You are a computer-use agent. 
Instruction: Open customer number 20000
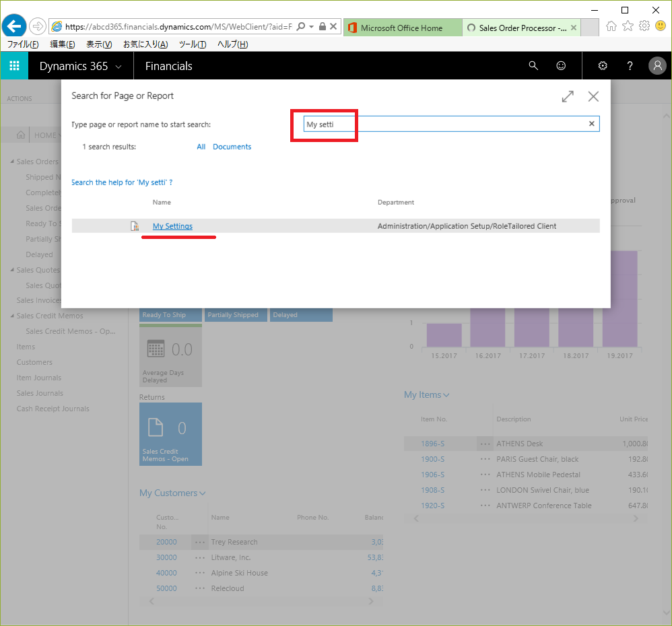tap(166, 542)
